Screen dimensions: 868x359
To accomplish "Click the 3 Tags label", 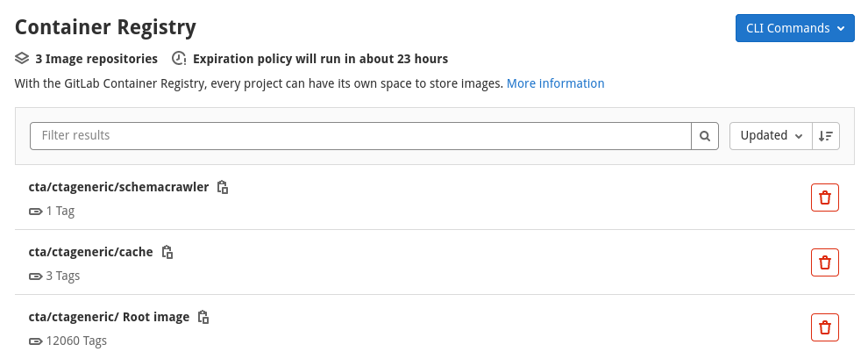I will click(x=63, y=276).
